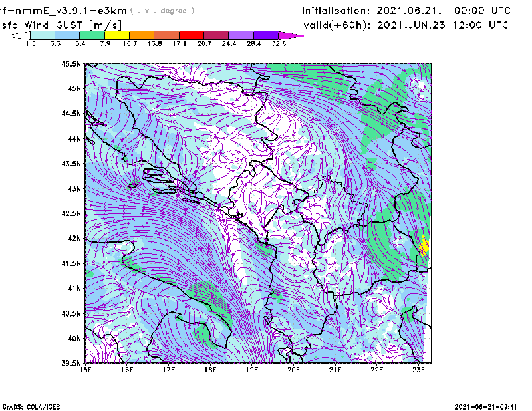
Task: Click the 18E longitude label
Action: [x=210, y=370]
